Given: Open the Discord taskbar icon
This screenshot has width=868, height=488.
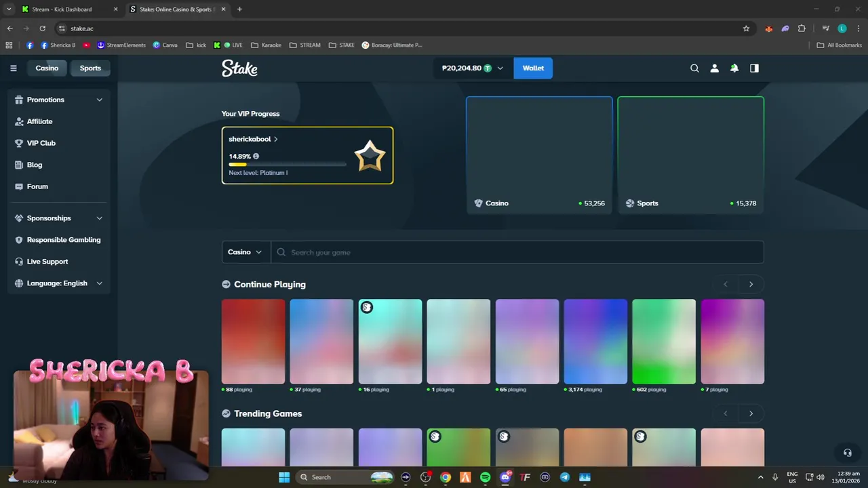Looking at the screenshot, I should click(x=505, y=477).
